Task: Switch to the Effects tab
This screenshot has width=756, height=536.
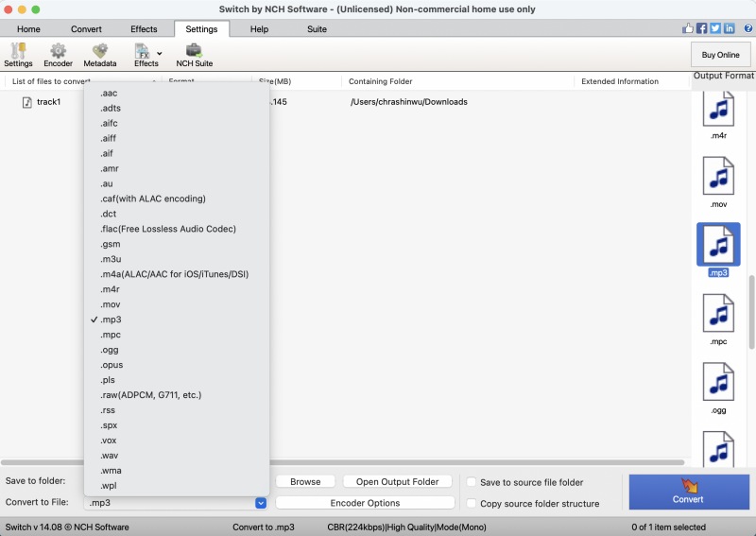Action: pyautogui.click(x=144, y=29)
